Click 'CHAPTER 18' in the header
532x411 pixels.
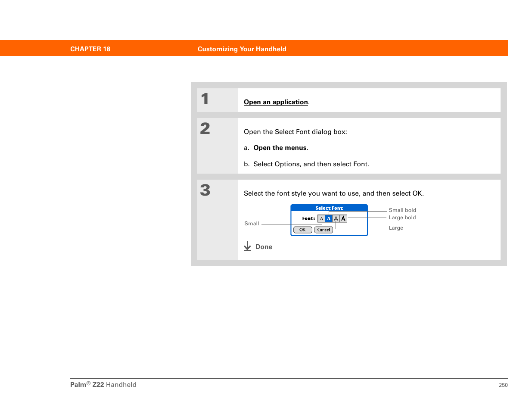(90, 49)
